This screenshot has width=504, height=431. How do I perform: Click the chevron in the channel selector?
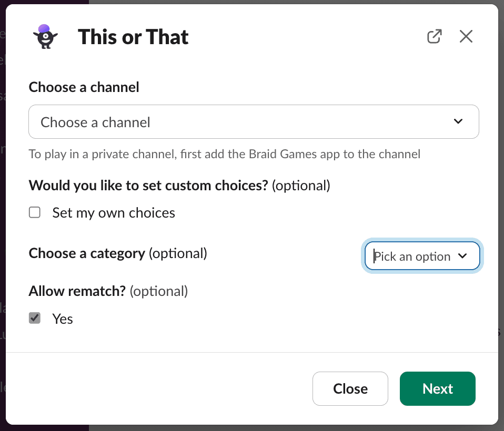458,121
